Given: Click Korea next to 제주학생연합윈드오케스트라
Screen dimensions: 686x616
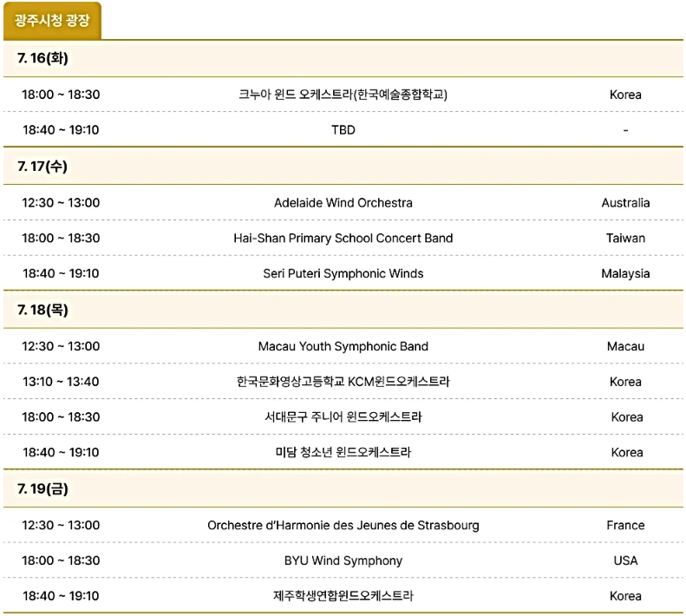Looking at the screenshot, I should (x=625, y=596).
